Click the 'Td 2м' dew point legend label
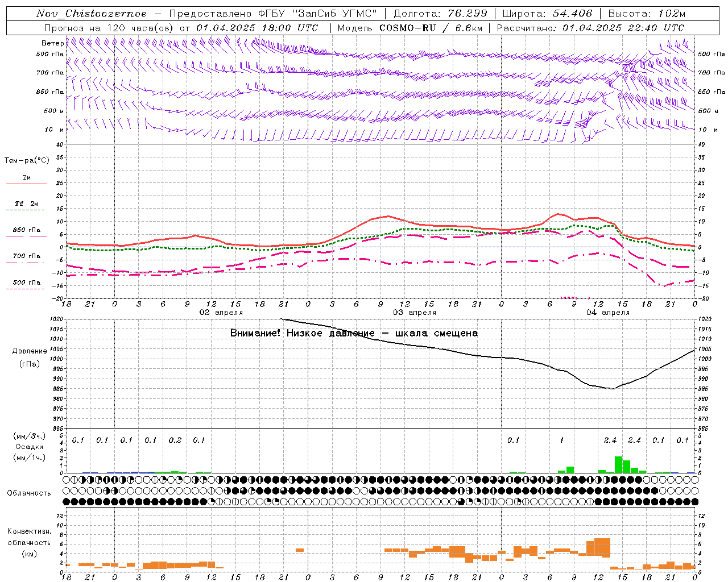The width and height of the screenshot is (728, 582). [27, 203]
